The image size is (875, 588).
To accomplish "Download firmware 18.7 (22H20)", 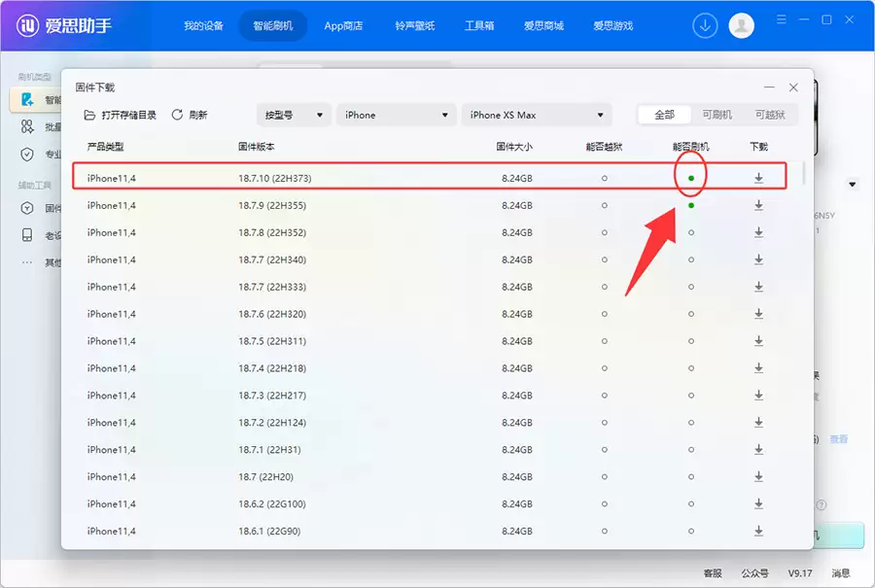I will [x=758, y=476].
